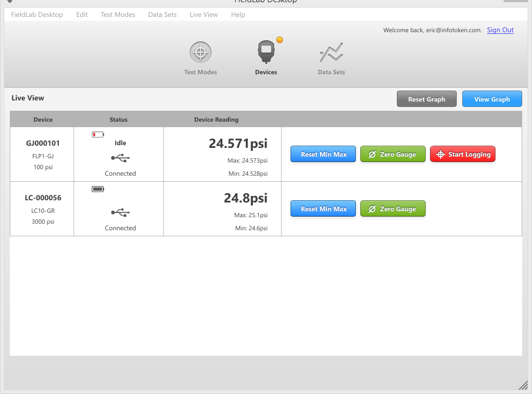Viewport: 532px width, 394px height.
Task: Click the welcome back email text
Action: 432,30
